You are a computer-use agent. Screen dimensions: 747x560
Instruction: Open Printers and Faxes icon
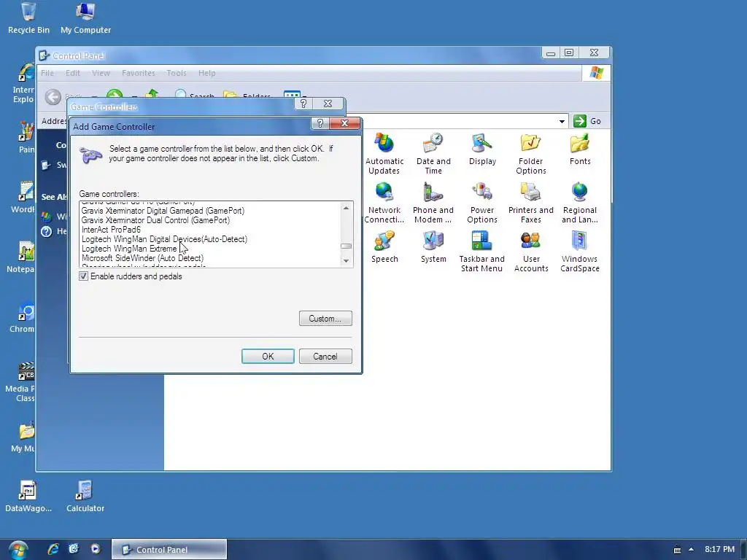click(531, 203)
